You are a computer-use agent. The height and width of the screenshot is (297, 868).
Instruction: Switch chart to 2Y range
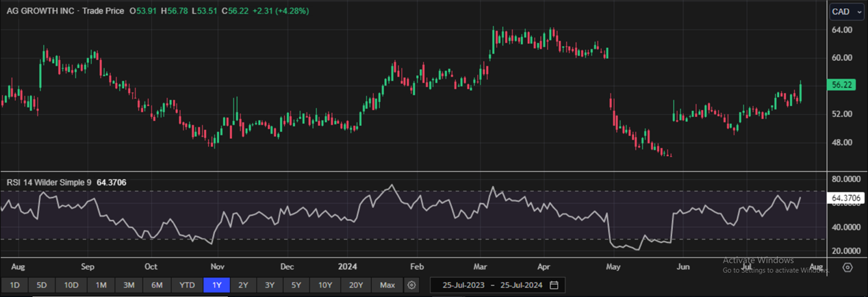pos(243,285)
